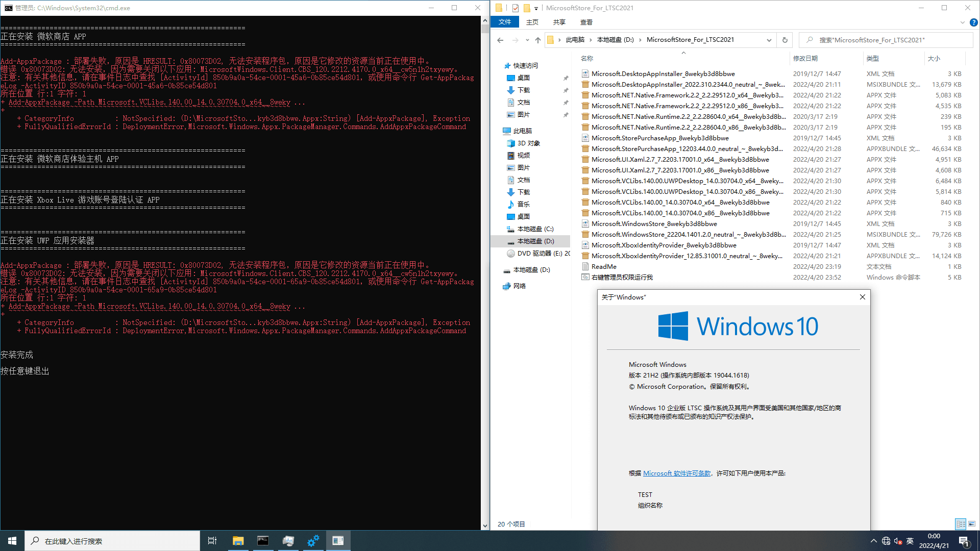Select 快速访问 in the navigation pane
This screenshot has width=980, height=551.
tap(526, 66)
